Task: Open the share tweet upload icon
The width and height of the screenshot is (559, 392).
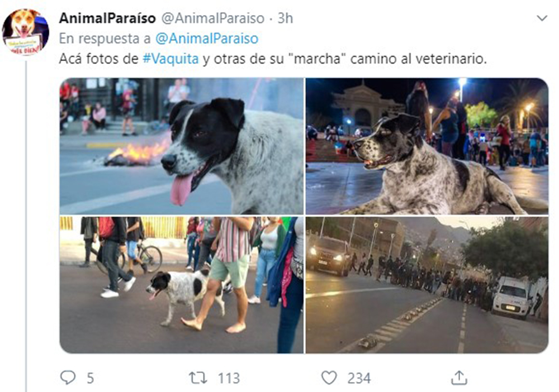Action: point(459,377)
